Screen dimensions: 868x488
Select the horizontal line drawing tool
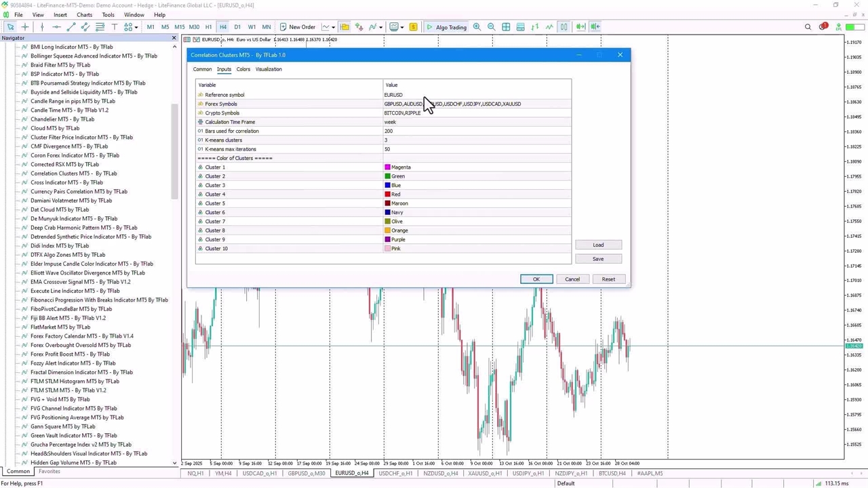pyautogui.click(x=56, y=27)
